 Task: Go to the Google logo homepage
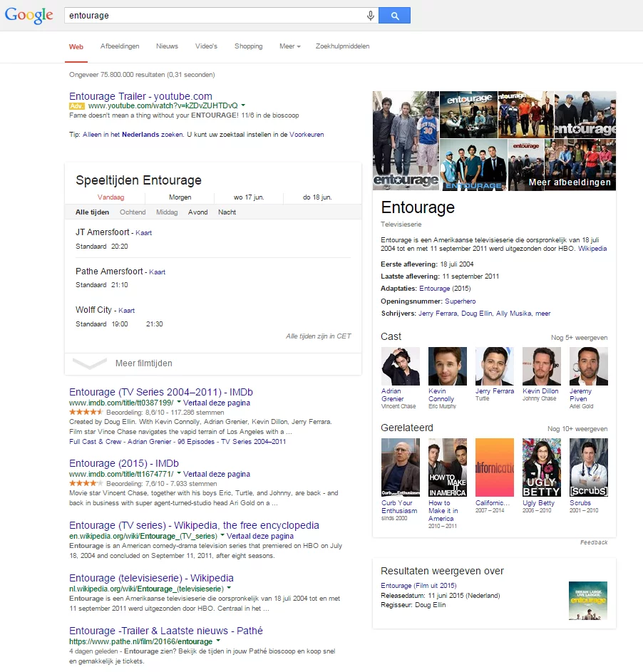(29, 15)
